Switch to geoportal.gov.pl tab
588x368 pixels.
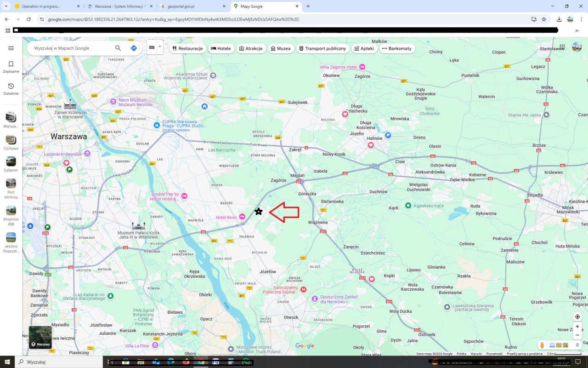pyautogui.click(x=193, y=6)
